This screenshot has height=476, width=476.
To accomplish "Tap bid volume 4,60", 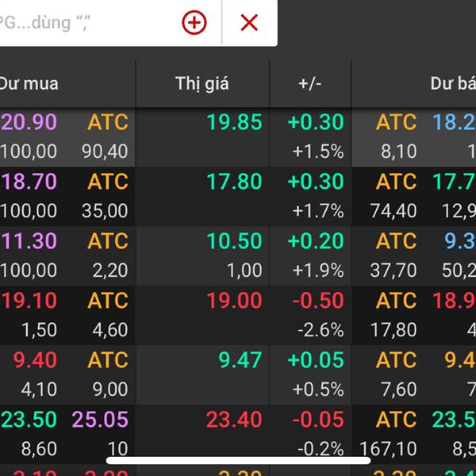I will point(110,330).
